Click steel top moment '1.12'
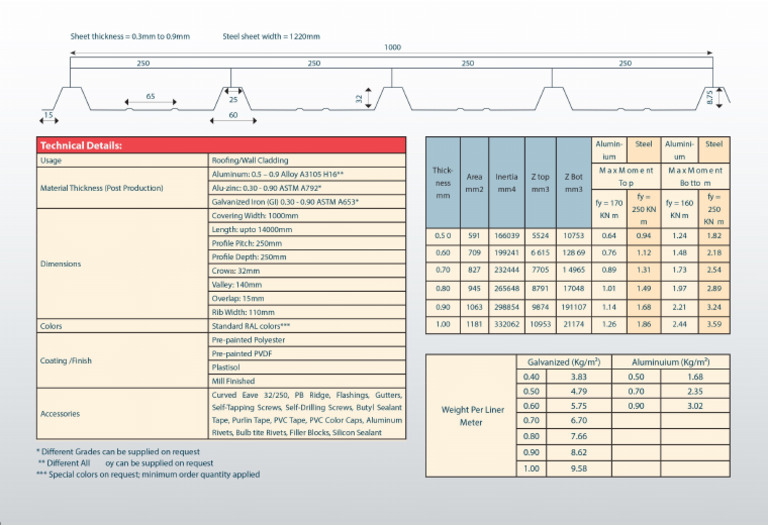Image resolution: width=768 pixels, height=525 pixels. pos(644,253)
